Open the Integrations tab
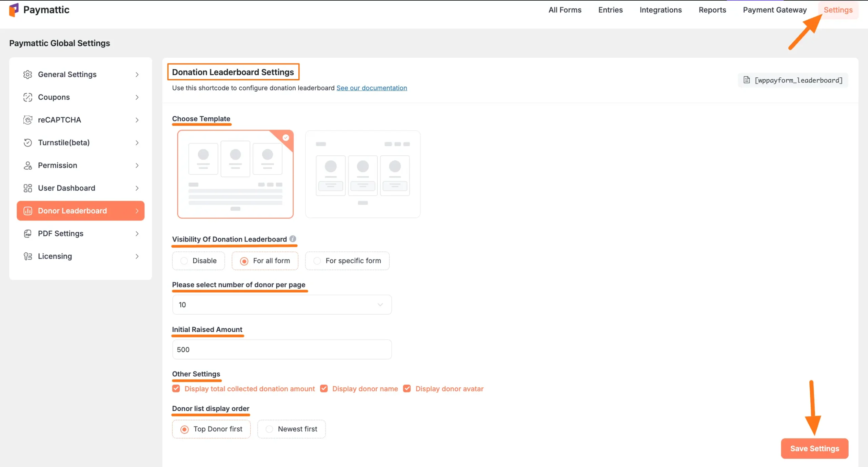The image size is (868, 467). 660,10
